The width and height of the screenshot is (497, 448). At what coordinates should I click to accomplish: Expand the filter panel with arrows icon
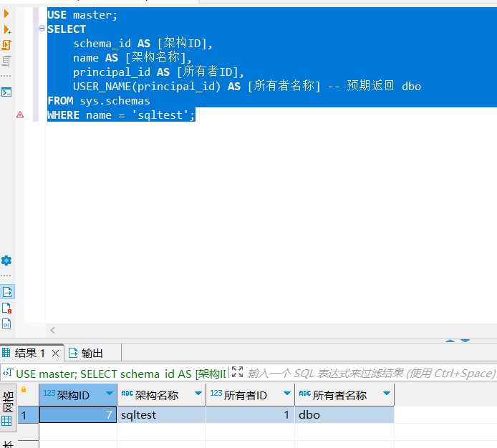click(x=237, y=372)
